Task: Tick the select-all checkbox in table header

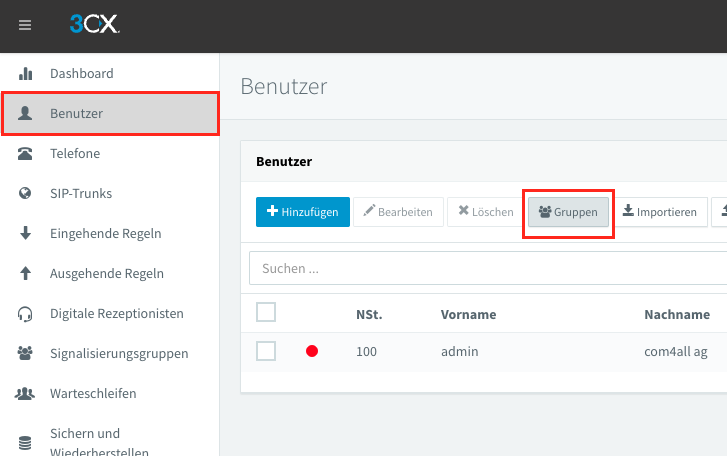Action: [x=266, y=312]
